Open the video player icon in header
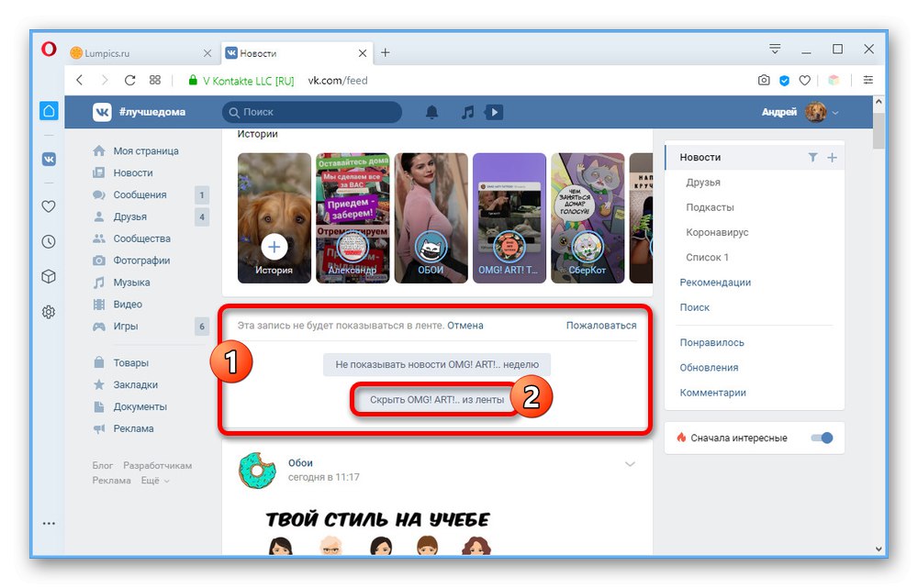 (494, 112)
